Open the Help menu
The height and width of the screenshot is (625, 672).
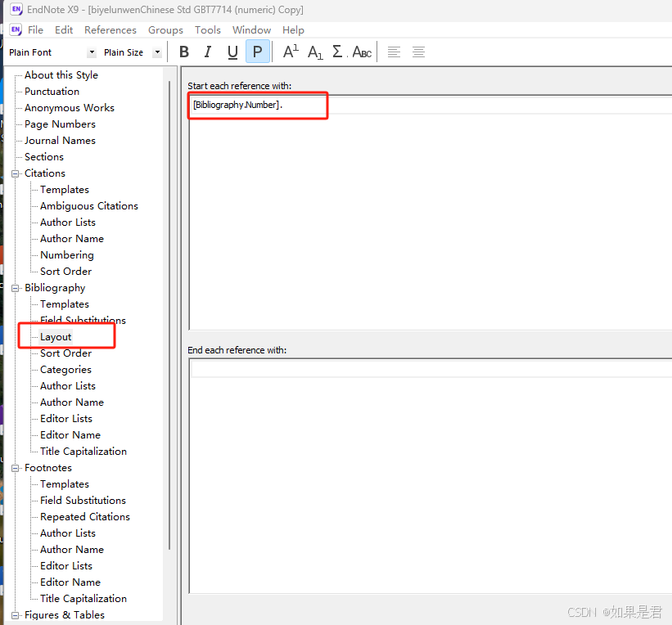293,30
